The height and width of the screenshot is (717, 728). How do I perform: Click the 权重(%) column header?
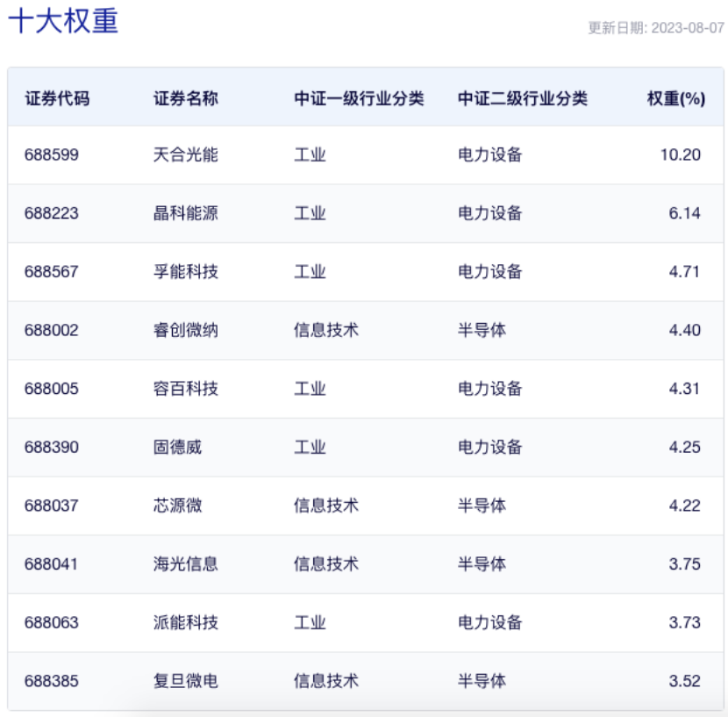(x=676, y=98)
